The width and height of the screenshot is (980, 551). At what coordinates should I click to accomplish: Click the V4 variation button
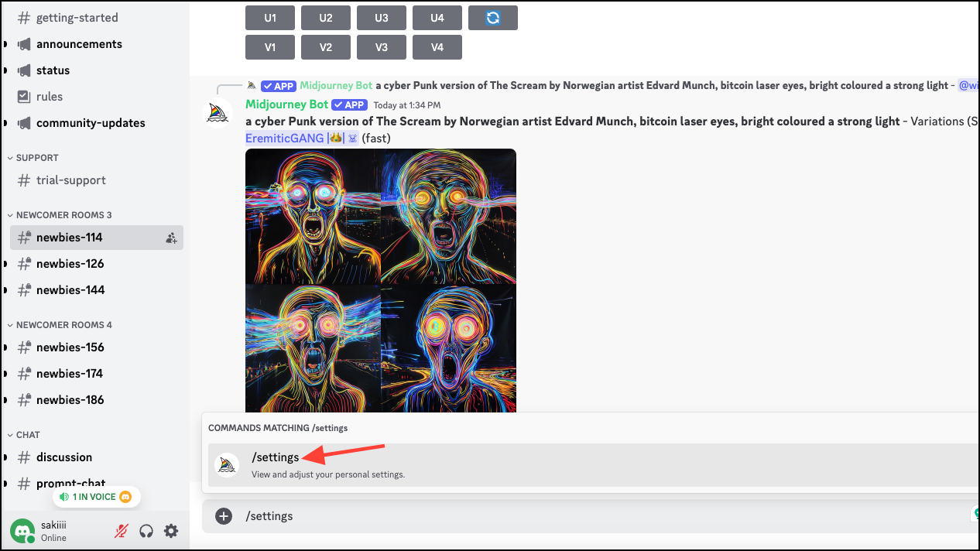pyautogui.click(x=437, y=47)
